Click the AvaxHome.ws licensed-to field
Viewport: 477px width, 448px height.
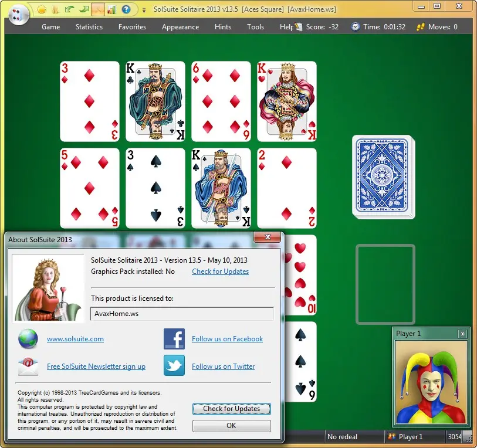coord(182,314)
